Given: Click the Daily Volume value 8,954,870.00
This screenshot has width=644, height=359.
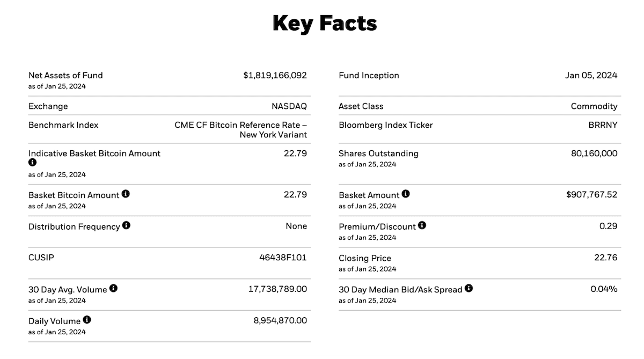Looking at the screenshot, I should (280, 320).
